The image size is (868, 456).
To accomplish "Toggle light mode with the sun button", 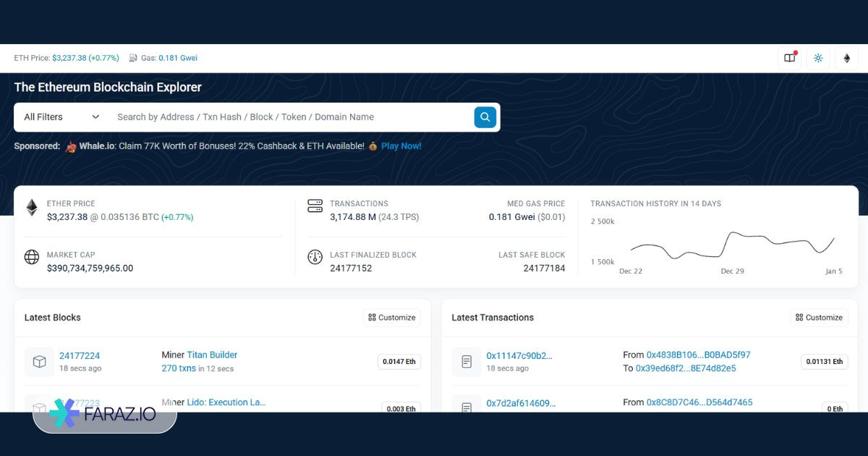I will coord(817,58).
